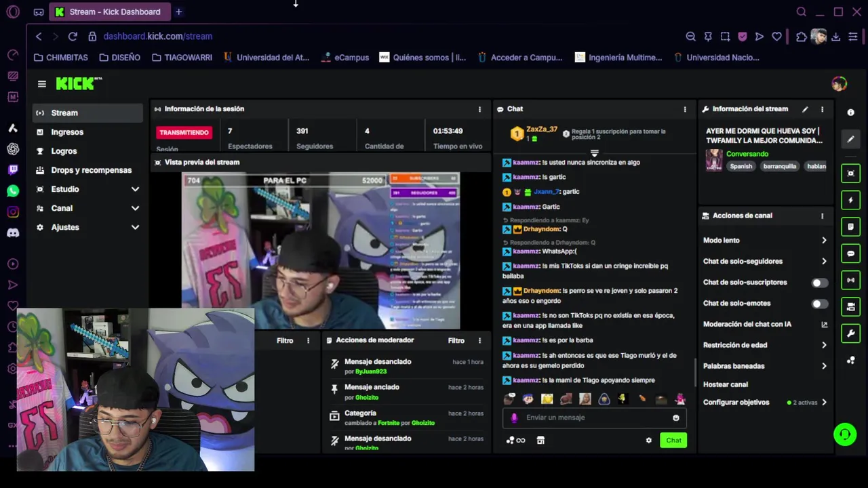The image size is (868, 488).
Task: Open Twitch in the Opera sidebar
Action: pos(13,170)
